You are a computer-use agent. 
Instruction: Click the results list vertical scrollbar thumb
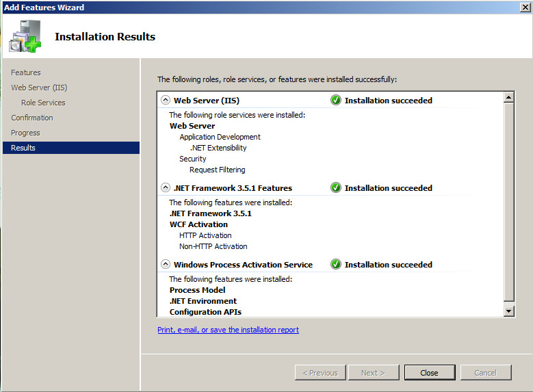508,202
